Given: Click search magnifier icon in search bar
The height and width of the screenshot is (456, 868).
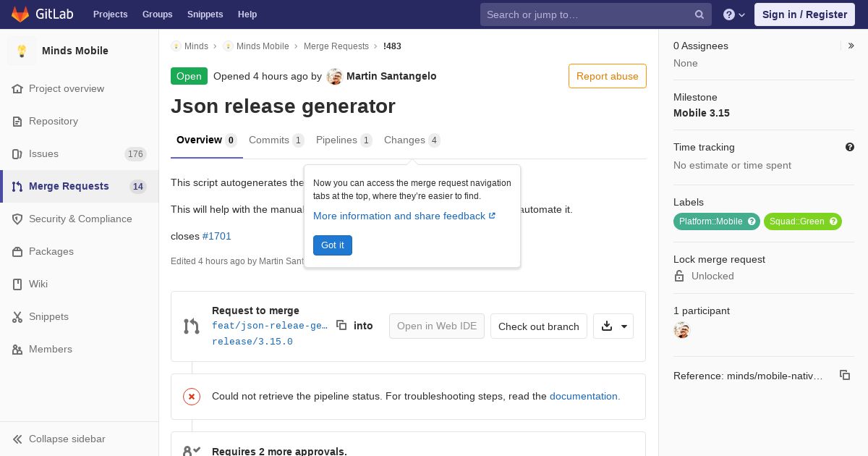Looking at the screenshot, I should [699, 14].
